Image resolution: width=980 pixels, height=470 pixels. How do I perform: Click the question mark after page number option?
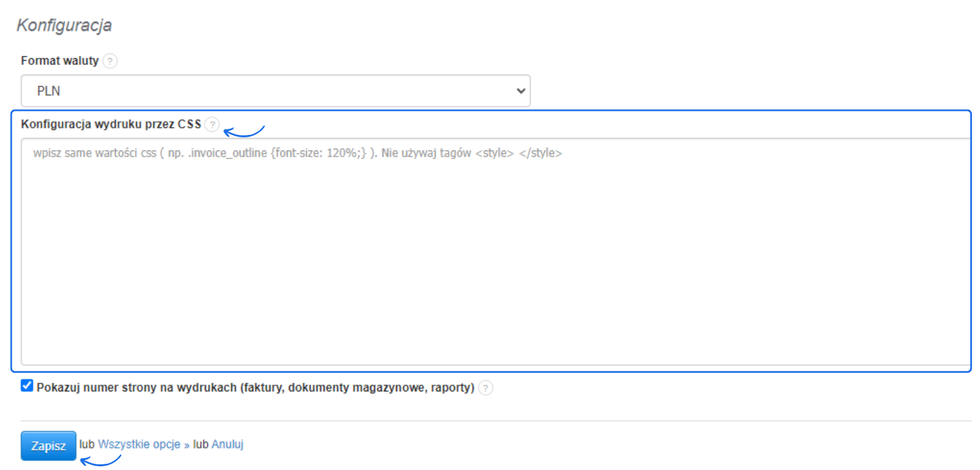tap(486, 388)
